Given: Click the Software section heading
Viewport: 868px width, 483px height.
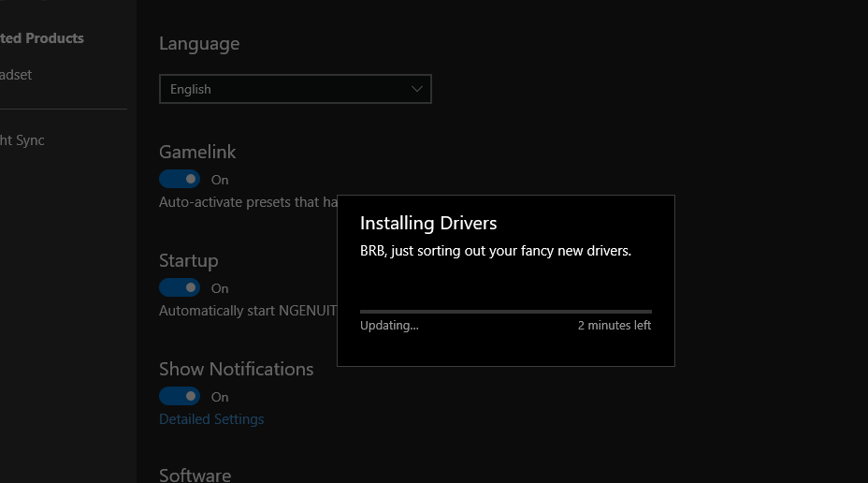Looking at the screenshot, I should pos(195,475).
